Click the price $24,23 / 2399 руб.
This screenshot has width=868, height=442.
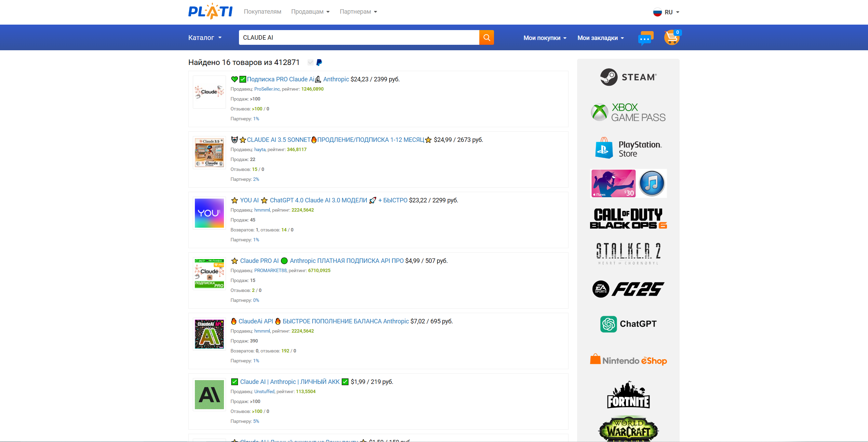click(x=375, y=79)
